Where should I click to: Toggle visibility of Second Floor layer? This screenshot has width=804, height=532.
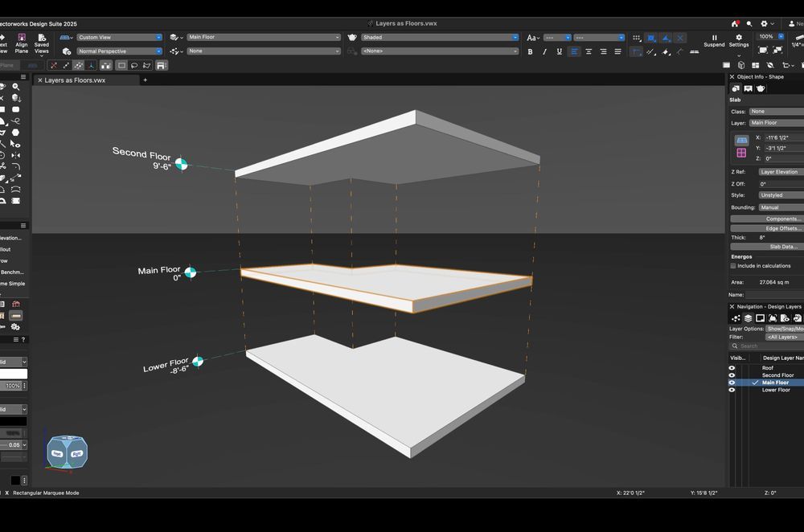(732, 375)
